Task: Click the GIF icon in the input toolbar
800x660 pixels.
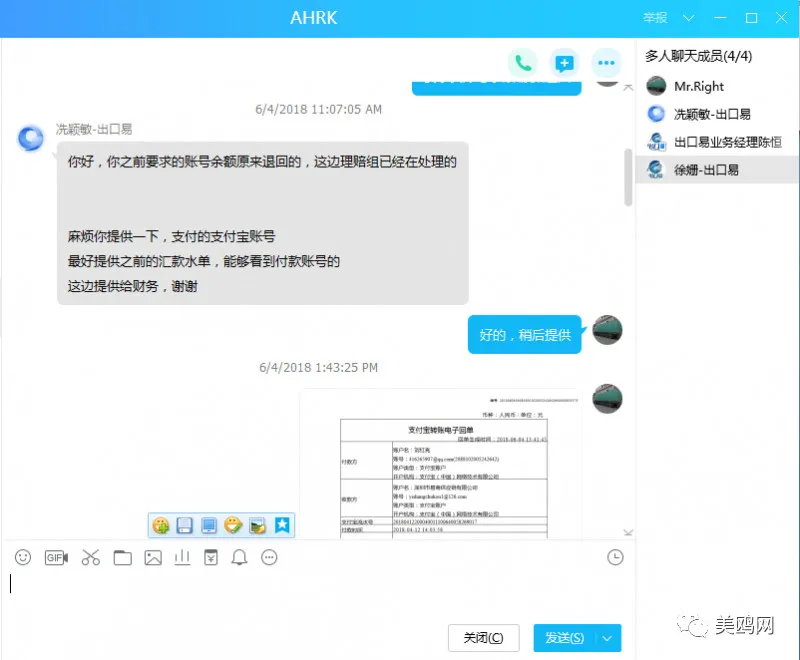Action: (56, 557)
